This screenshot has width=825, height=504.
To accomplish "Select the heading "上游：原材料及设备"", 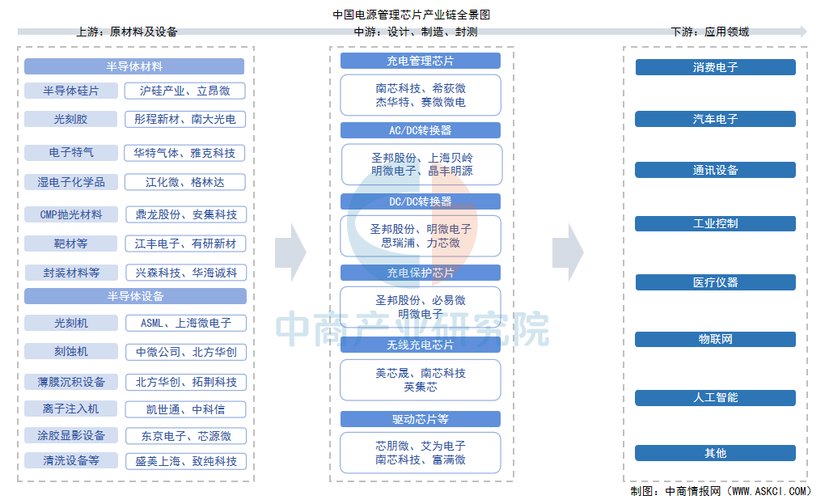I will [x=127, y=32].
